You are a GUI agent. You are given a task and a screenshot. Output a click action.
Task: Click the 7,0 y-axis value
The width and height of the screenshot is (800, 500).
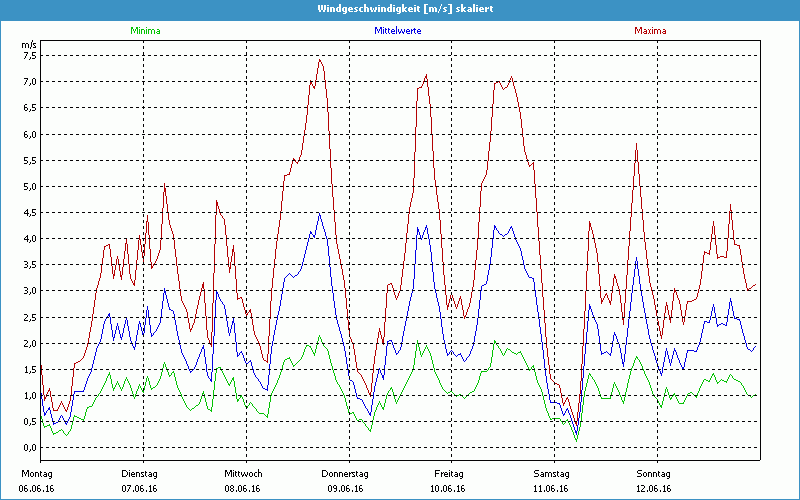[30, 82]
